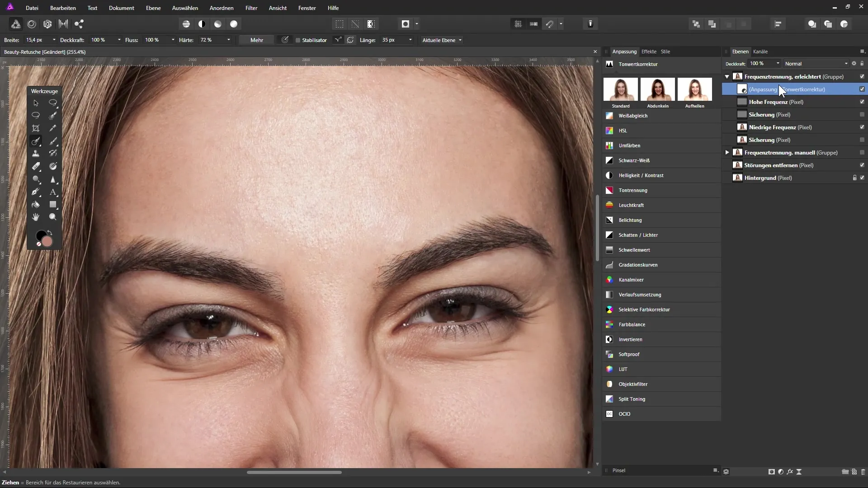Toggle Frequenztrennung erleichtert group visibility
Image resolution: width=868 pixels, height=488 pixels.
click(x=862, y=77)
